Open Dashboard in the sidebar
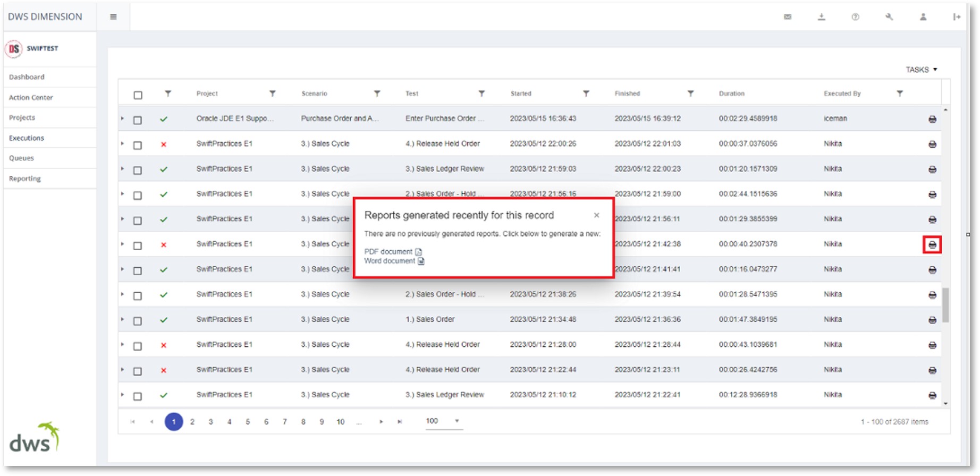980x476 pixels. 27,77
